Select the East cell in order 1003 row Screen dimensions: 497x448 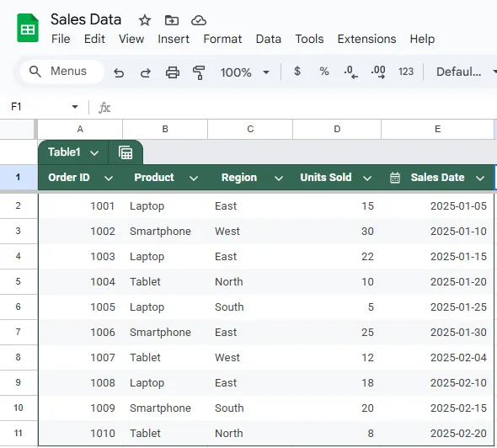(x=250, y=256)
